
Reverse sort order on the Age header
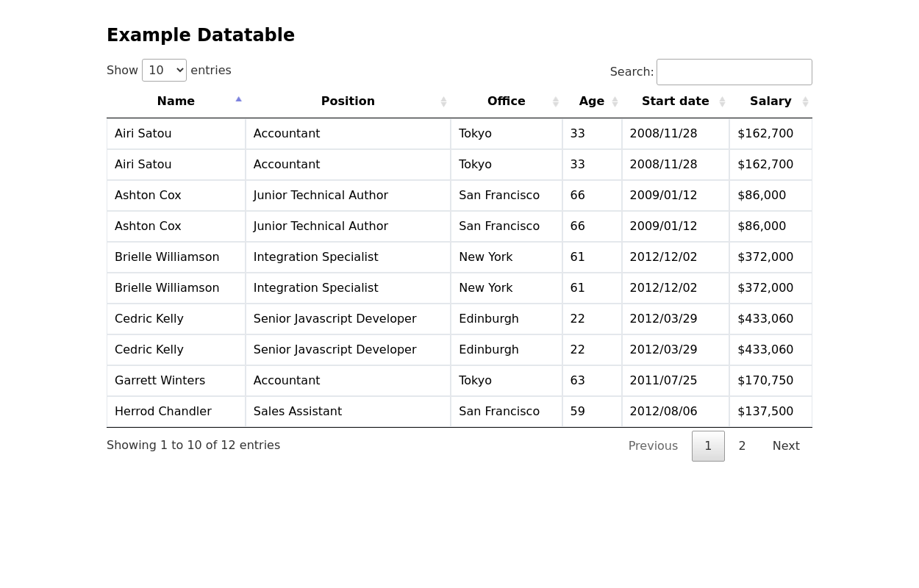[x=592, y=101]
